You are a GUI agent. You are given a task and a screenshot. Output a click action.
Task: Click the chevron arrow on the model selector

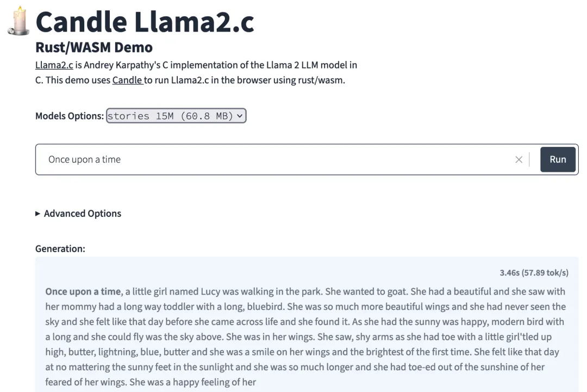[x=240, y=116]
